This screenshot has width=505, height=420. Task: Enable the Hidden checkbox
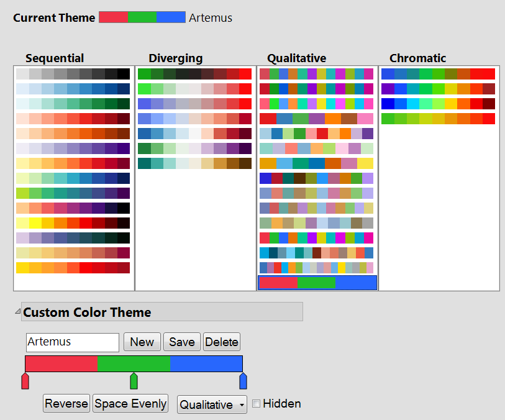257,404
